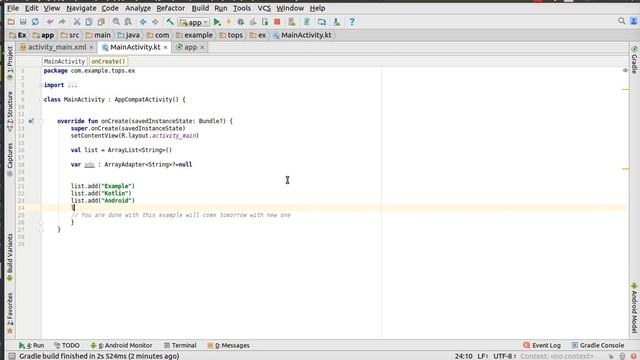640x360 pixels.
Task: Click the Cut scissors icon
Action: point(77,22)
